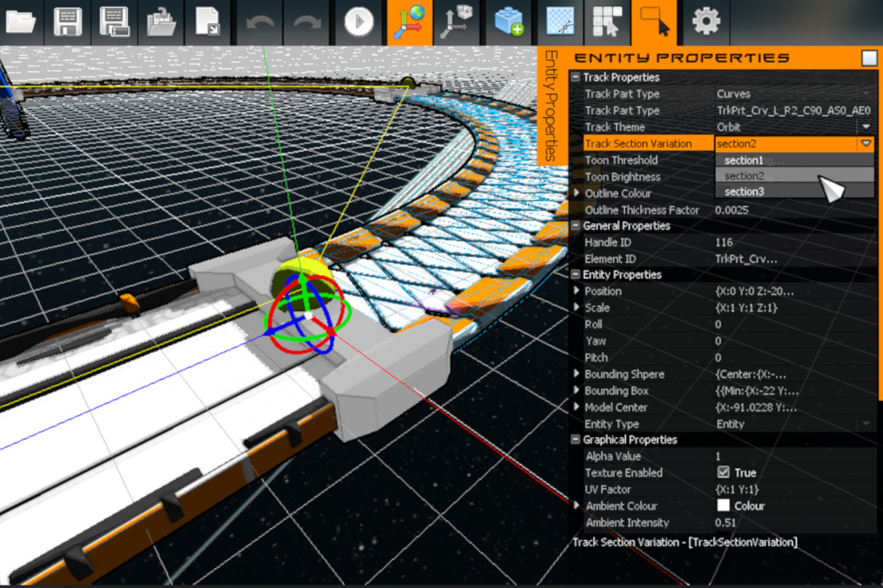
Task: Open the settings gear icon
Action: point(705,22)
